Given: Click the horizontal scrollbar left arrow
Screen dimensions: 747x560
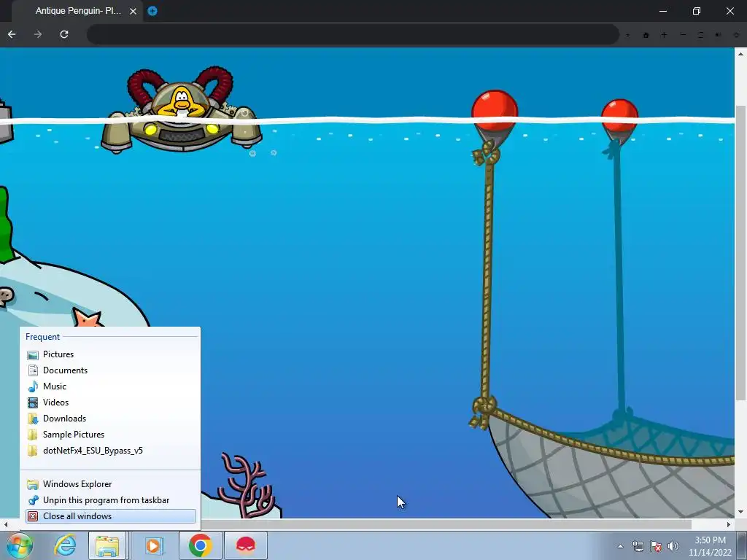Looking at the screenshot, I should (6, 524).
